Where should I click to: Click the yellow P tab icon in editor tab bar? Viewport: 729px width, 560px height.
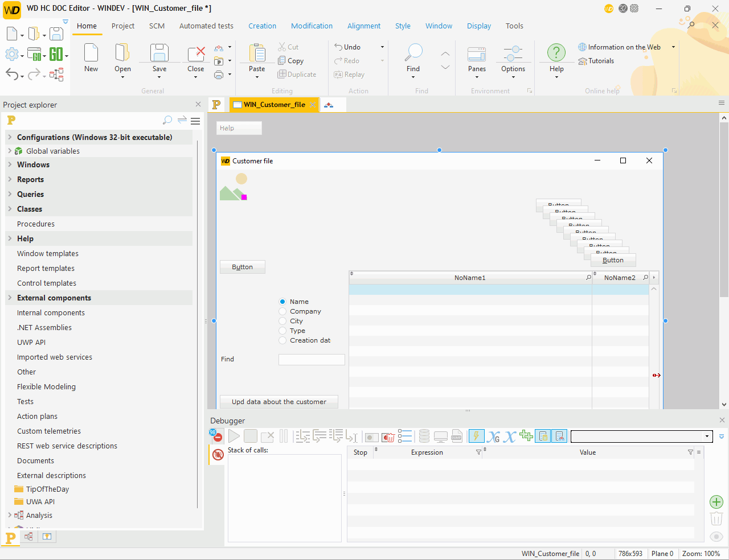click(216, 105)
